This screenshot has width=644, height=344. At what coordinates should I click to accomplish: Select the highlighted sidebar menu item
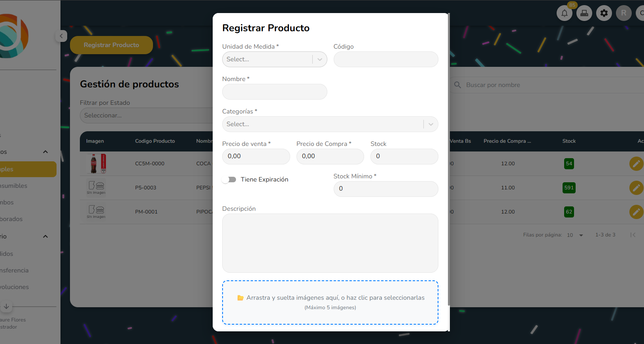28,169
